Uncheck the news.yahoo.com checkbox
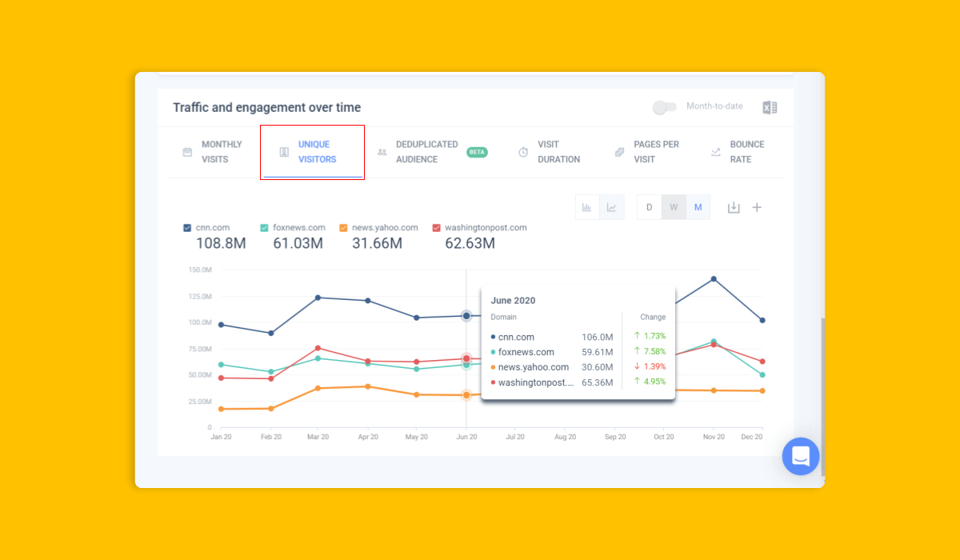Screen dimensions: 960x560 [x=343, y=228]
